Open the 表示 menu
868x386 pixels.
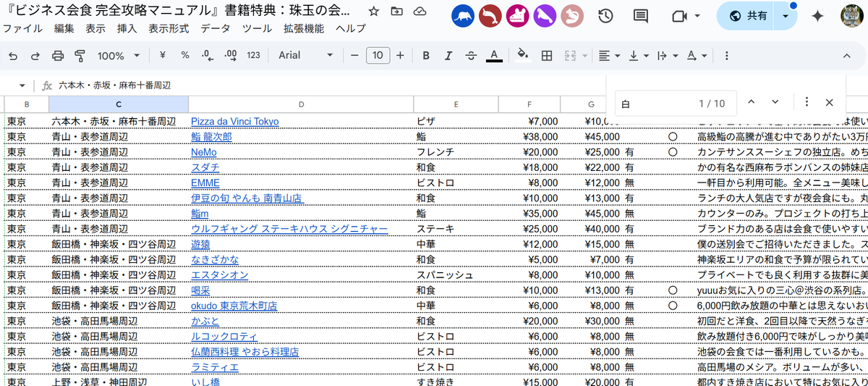tap(95, 28)
